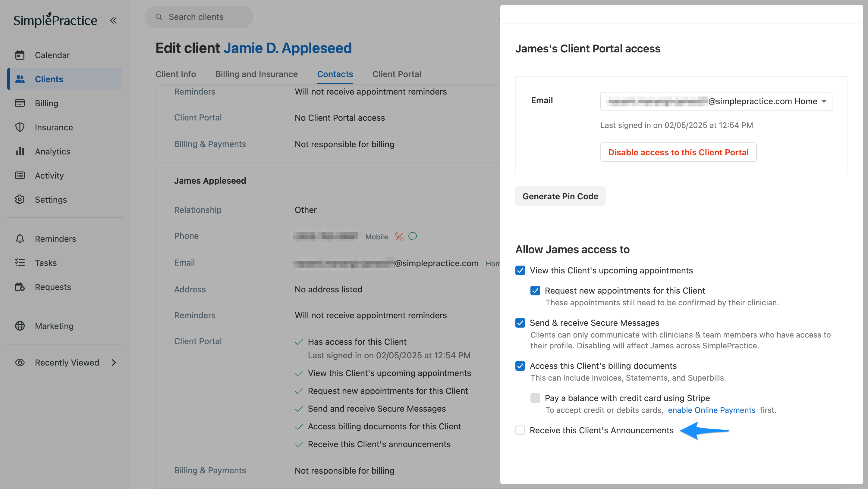
Task: Uncheck Send & receive Secure Messages
Action: (520, 323)
